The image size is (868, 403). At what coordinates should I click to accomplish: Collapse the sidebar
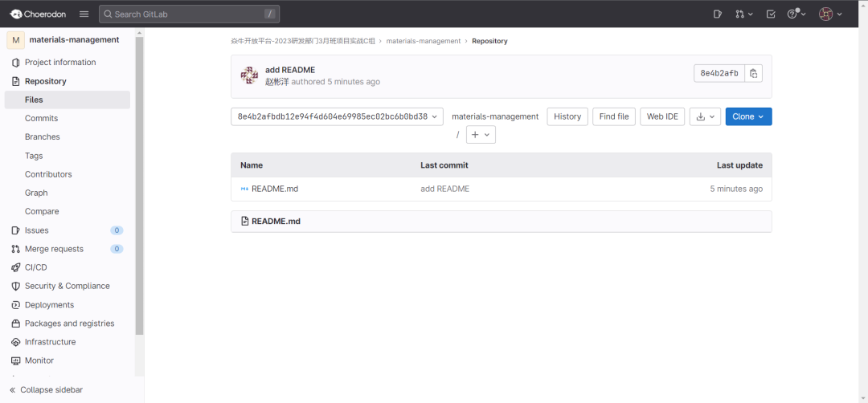pos(46,389)
